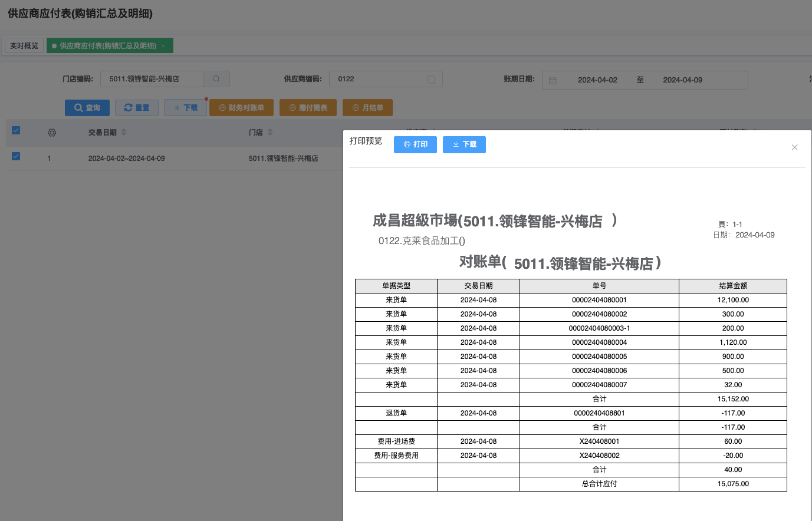Click the 打印 print button in preview
The width and height of the screenshot is (812, 521).
pyautogui.click(x=415, y=144)
